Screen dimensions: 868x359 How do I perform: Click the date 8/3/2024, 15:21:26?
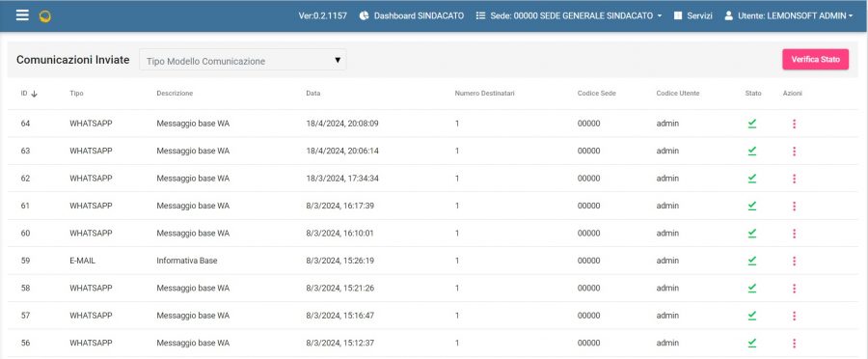339,289
